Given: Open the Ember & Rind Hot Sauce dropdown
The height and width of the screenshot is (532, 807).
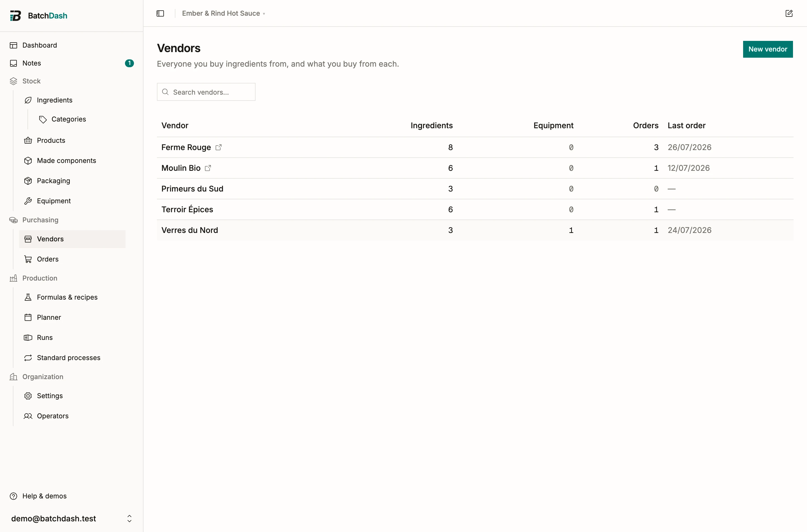Looking at the screenshot, I should (x=223, y=13).
